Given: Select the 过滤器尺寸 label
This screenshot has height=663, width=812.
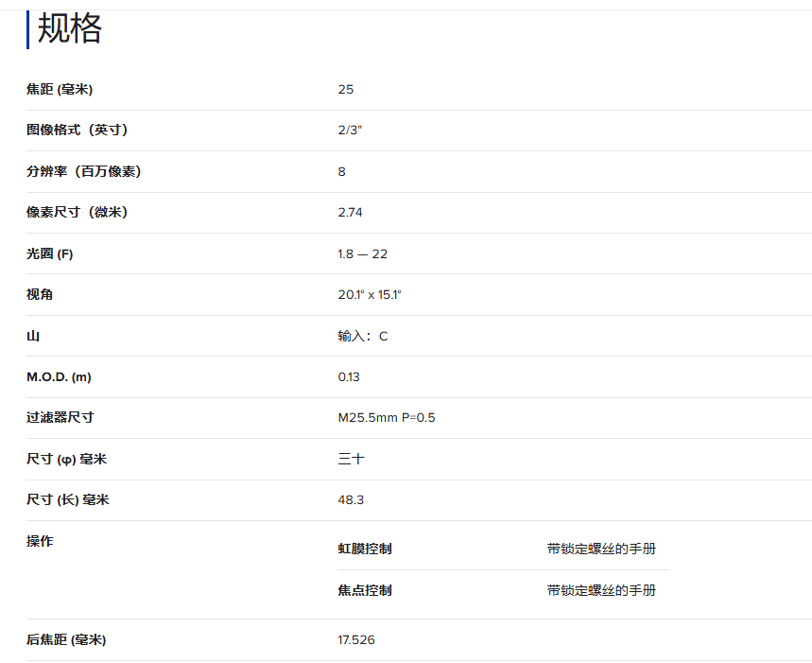Looking at the screenshot, I should pyautogui.click(x=60, y=418).
